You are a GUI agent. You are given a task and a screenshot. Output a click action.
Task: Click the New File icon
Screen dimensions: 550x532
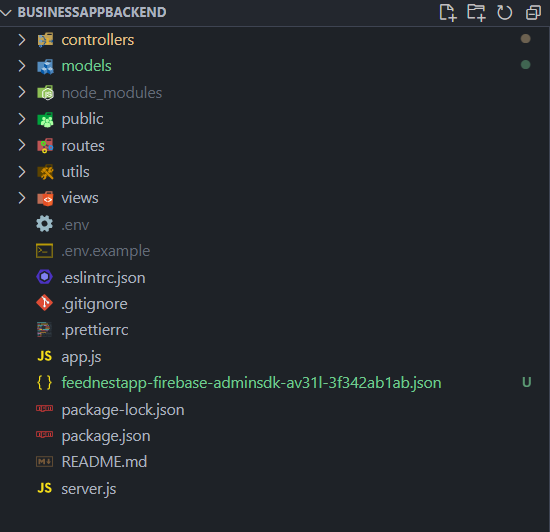click(448, 13)
